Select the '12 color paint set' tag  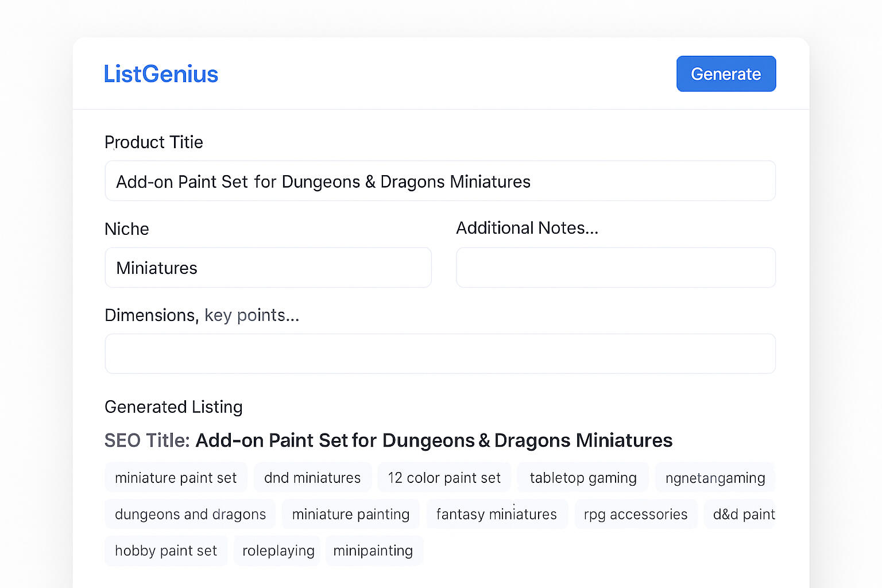pyautogui.click(x=444, y=477)
